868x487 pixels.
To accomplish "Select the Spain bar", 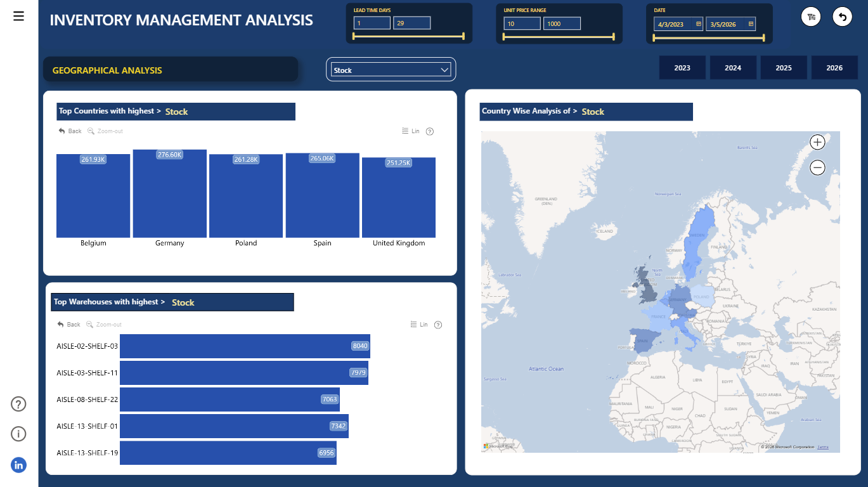I will (322, 195).
